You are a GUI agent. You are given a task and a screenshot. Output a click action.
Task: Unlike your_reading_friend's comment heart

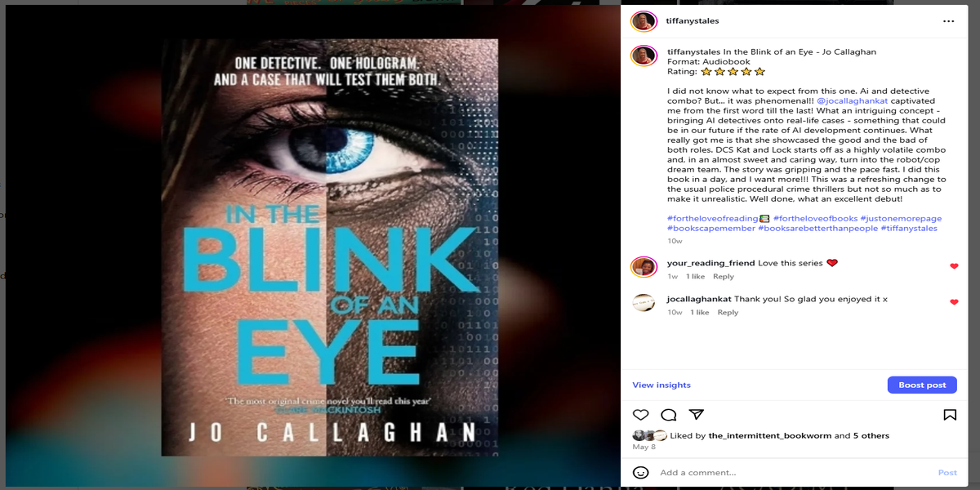[954, 266]
